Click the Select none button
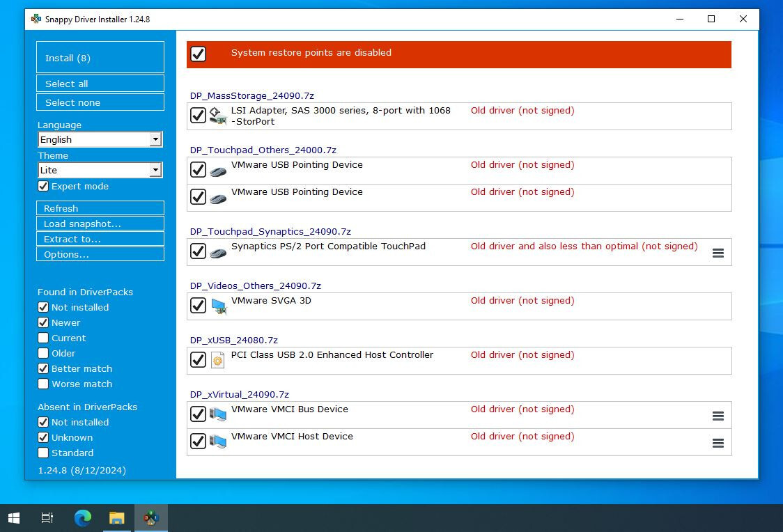Screen dimensions: 783x532 pyautogui.click(x=100, y=102)
